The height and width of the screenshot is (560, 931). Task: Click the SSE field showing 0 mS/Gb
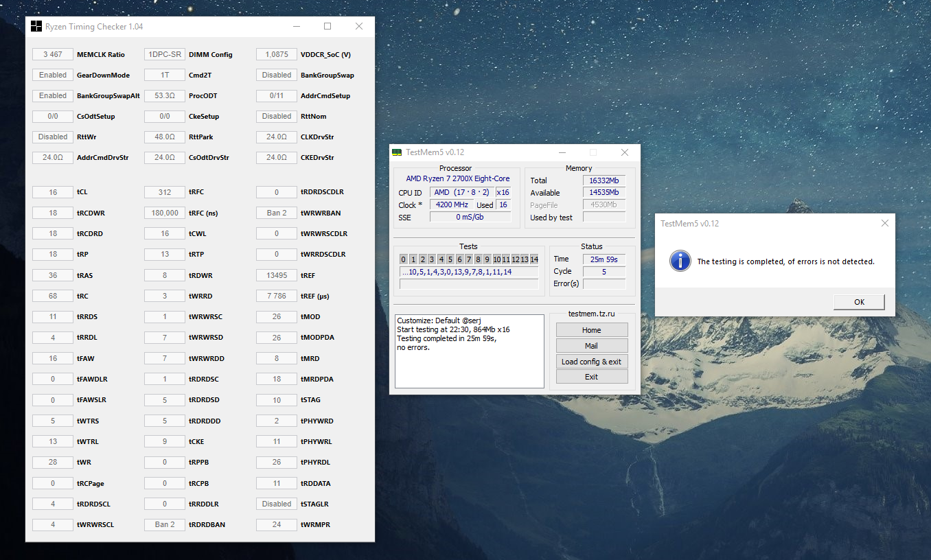coord(470,217)
